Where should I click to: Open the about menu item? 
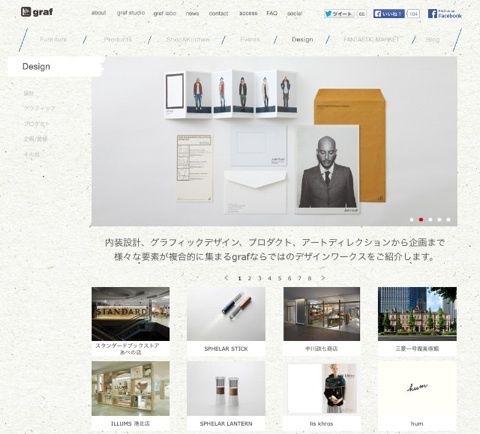99,13
